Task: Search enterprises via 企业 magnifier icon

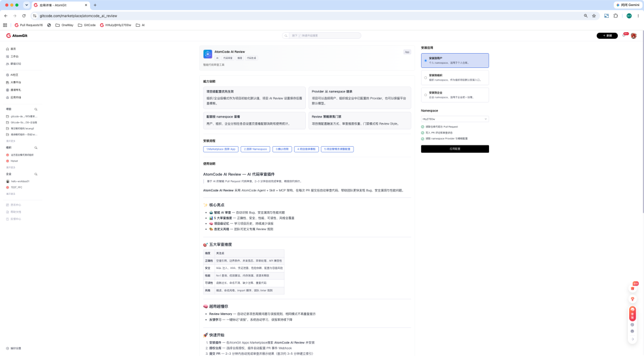Action: click(36, 174)
